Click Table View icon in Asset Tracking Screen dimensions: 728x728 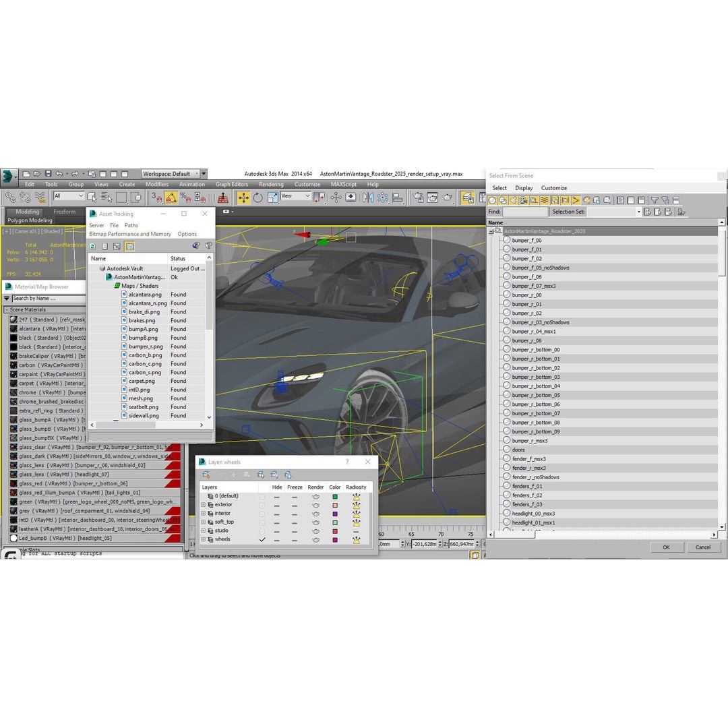pyautogui.click(x=129, y=246)
